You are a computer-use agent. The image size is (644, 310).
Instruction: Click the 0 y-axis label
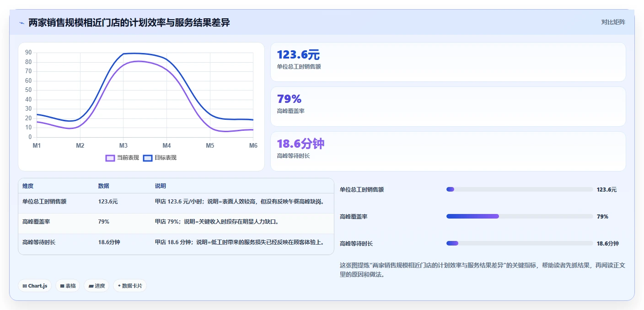coord(30,137)
